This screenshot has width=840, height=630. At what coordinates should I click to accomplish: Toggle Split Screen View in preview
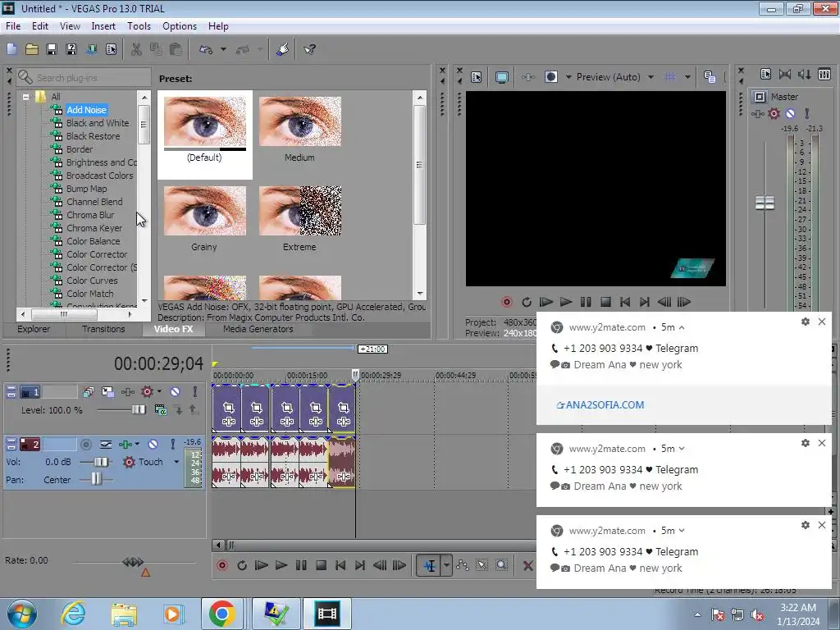pyautogui.click(x=551, y=77)
